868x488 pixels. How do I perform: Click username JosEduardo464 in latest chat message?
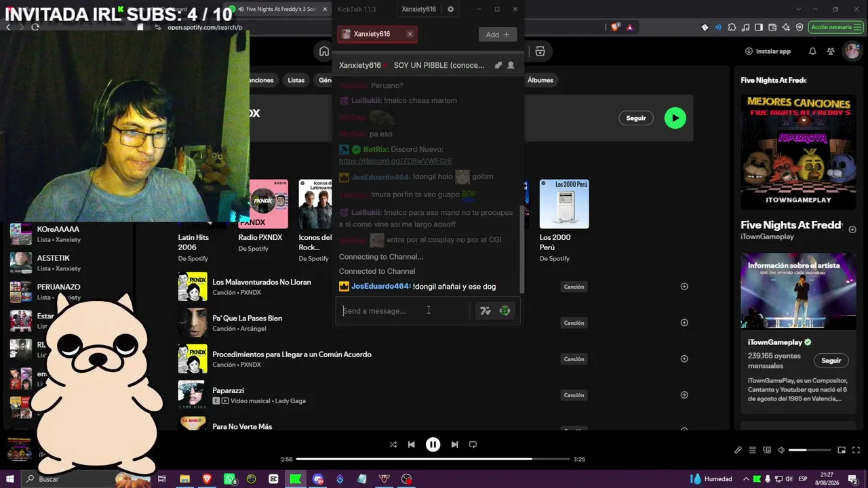381,287
